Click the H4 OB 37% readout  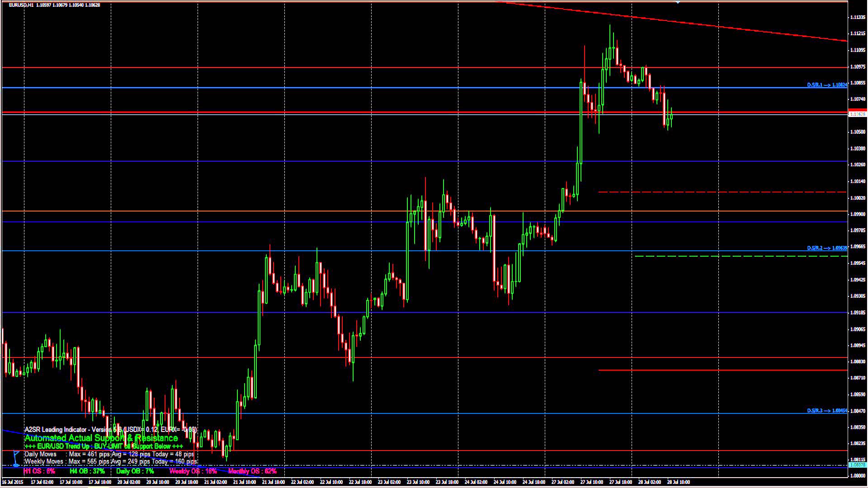pyautogui.click(x=87, y=471)
